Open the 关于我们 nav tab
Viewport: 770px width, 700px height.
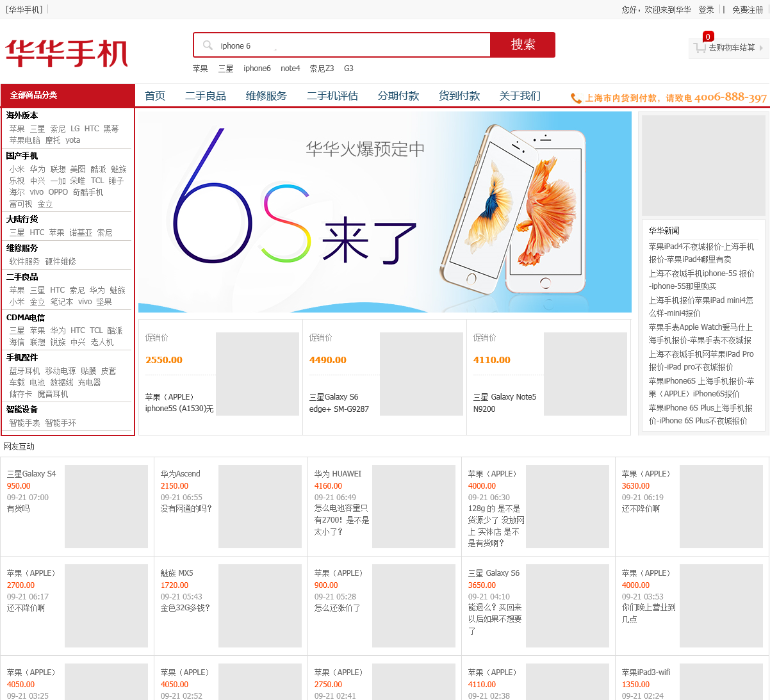[520, 96]
